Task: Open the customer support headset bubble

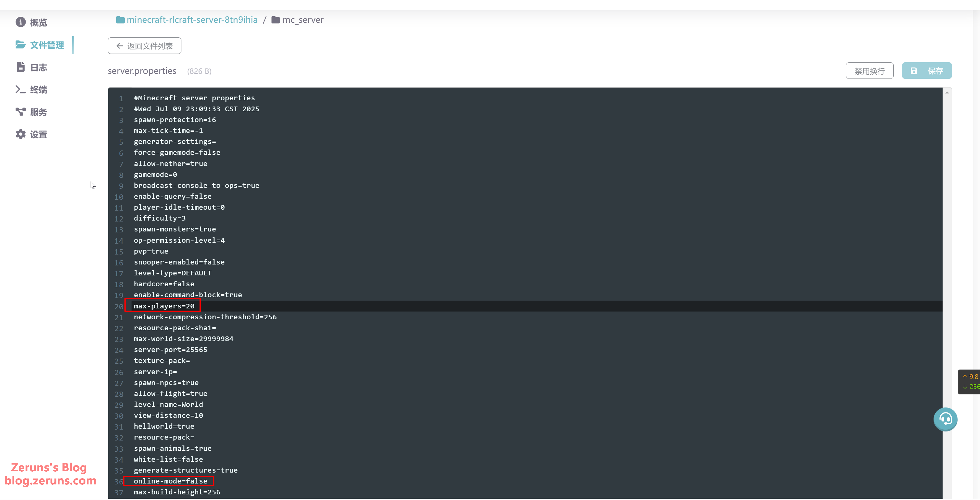Action: [x=945, y=419]
